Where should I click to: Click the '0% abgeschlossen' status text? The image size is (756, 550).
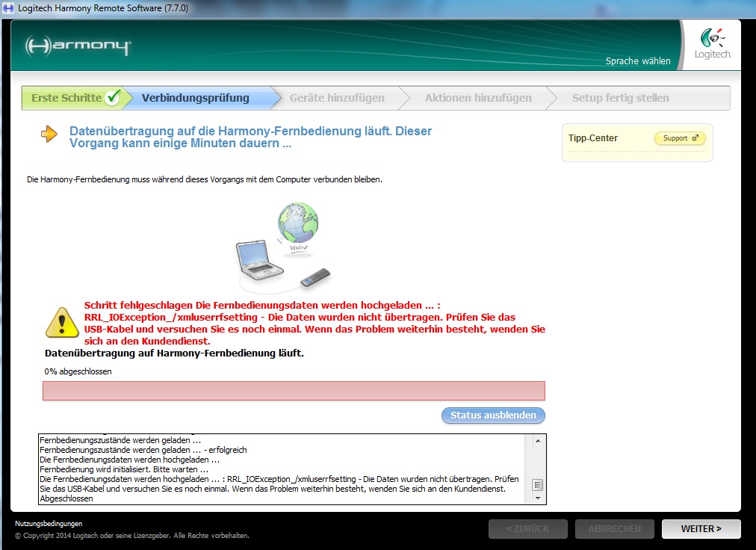point(78,371)
